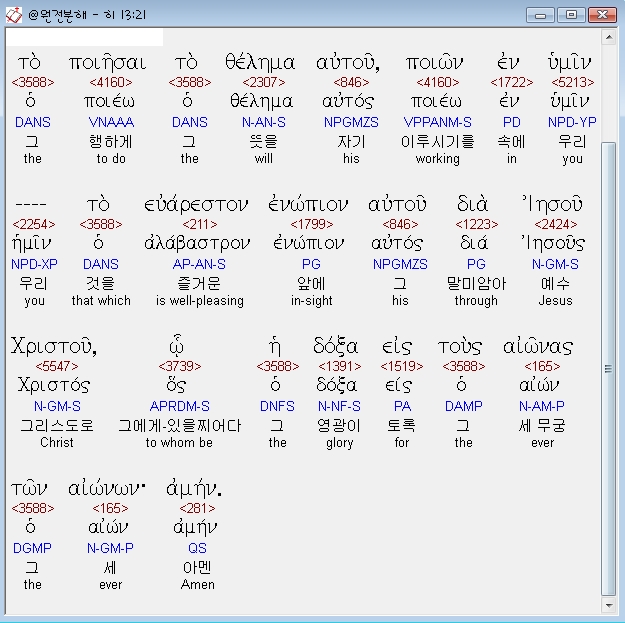Click the vertical scrollbar thumb
Viewport: 625px width, 623px height.
coord(609,369)
